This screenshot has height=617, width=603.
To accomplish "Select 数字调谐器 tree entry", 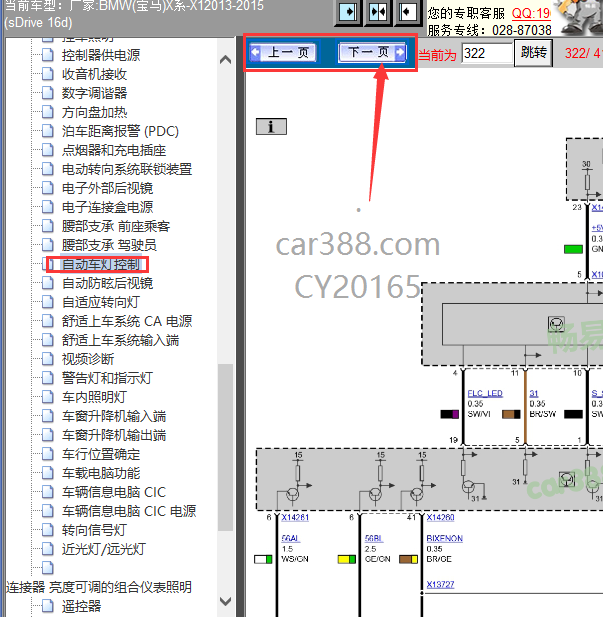I will [x=94, y=93].
